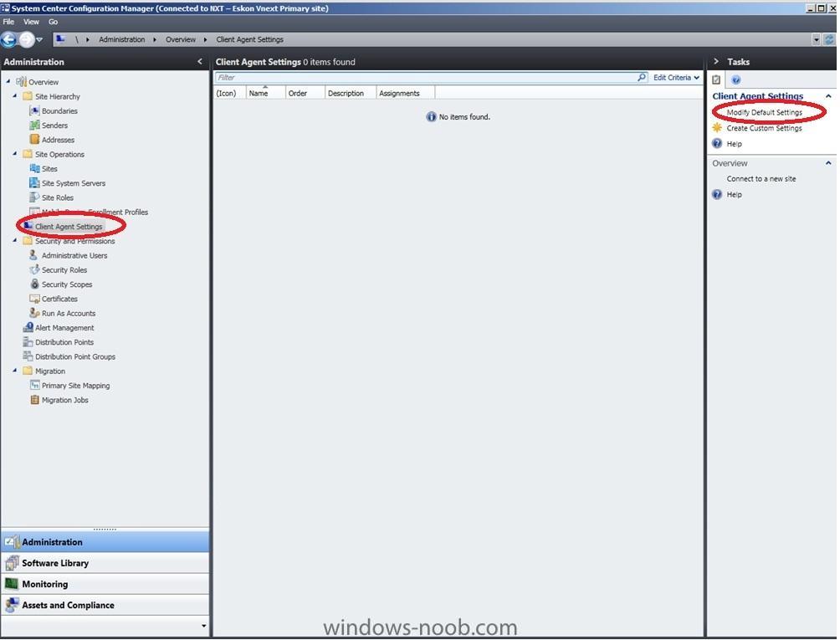
Task: Select the Site Hierarchy folder icon
Action: coord(28,96)
